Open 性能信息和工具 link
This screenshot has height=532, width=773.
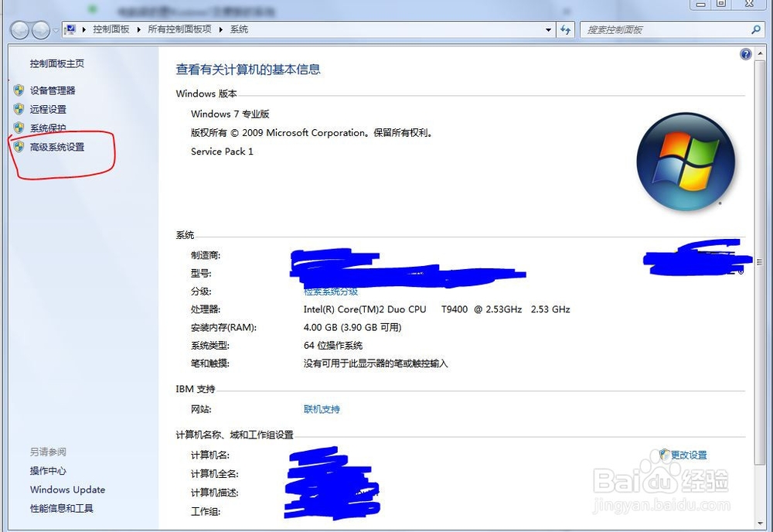coord(62,508)
